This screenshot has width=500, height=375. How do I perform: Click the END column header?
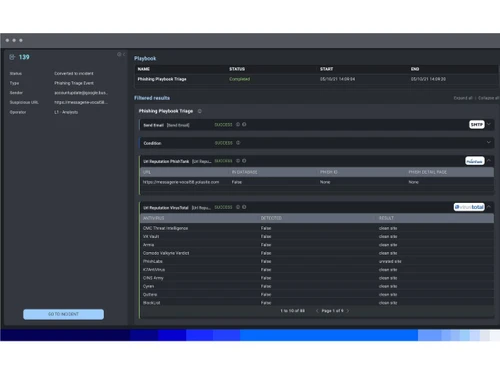[x=415, y=69]
